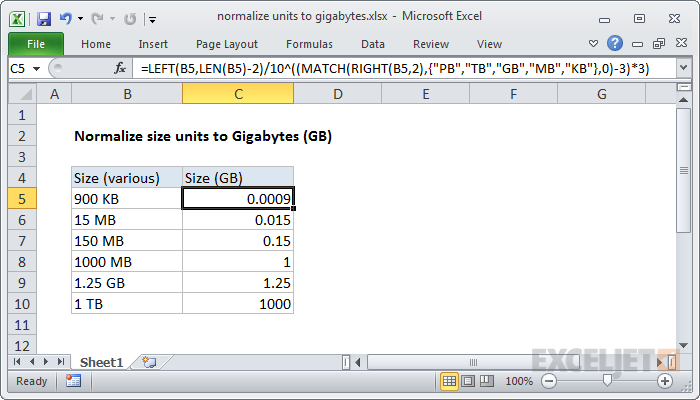Click the vertical scrollbar up arrow
700x400 pixels.
click(683, 100)
